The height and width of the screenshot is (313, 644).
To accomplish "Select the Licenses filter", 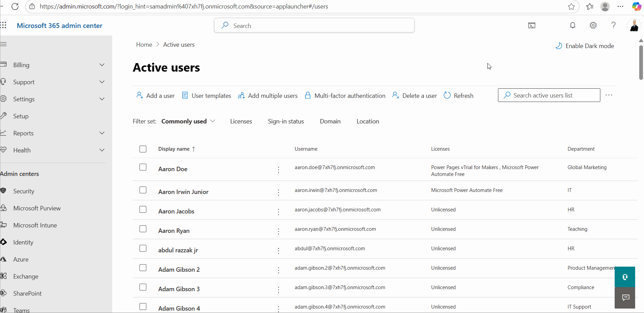I will (x=241, y=121).
